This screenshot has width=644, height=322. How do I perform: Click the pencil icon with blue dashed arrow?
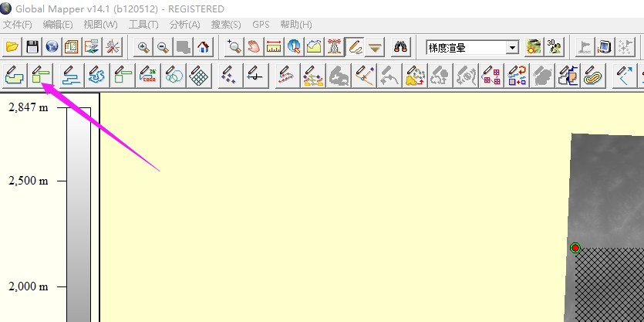624,75
